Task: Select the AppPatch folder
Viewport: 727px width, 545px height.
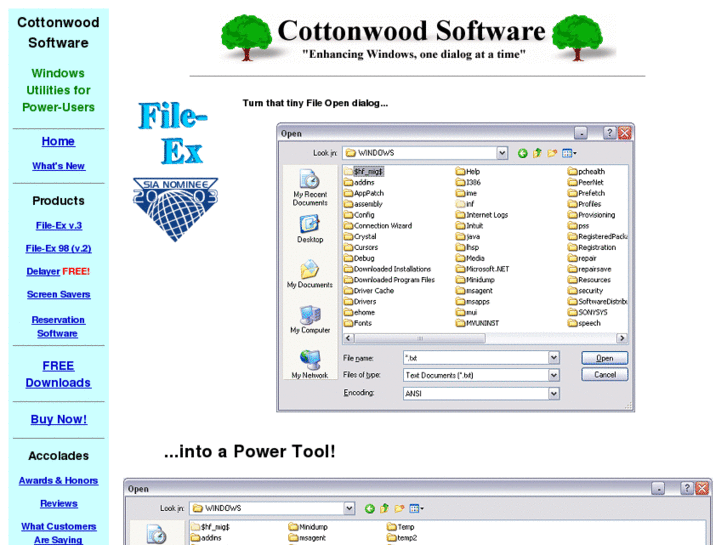Action: (364, 193)
